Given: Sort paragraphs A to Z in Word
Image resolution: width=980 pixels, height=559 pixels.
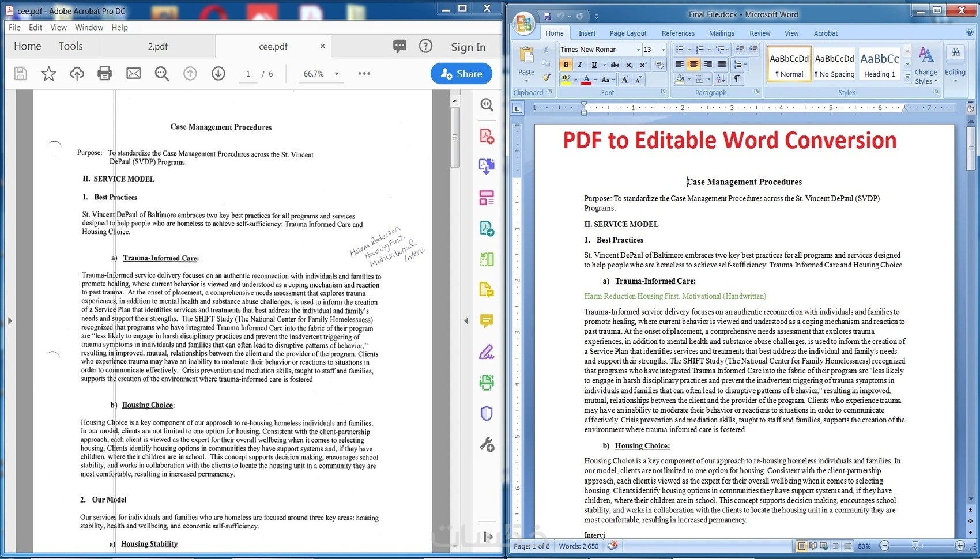Looking at the screenshot, I should (721, 79).
